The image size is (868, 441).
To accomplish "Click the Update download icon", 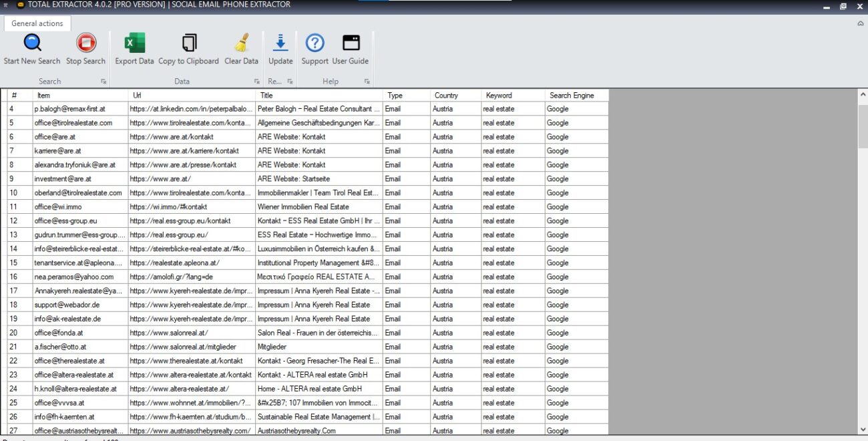I will point(280,43).
